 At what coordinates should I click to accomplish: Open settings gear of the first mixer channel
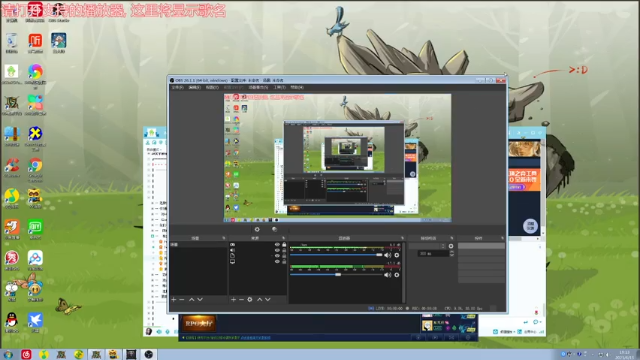[x=396, y=255]
